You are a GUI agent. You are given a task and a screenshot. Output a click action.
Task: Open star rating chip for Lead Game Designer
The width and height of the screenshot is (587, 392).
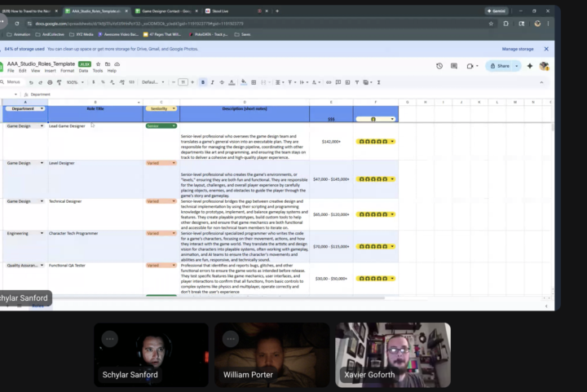click(374, 141)
